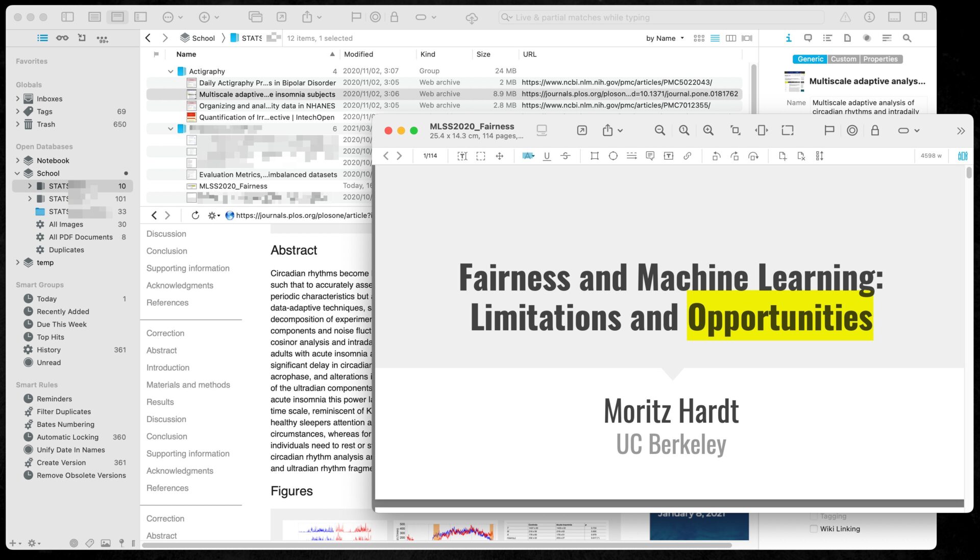The width and height of the screenshot is (980, 560).
Task: Choose the oval annotation shape tool
Action: (613, 156)
